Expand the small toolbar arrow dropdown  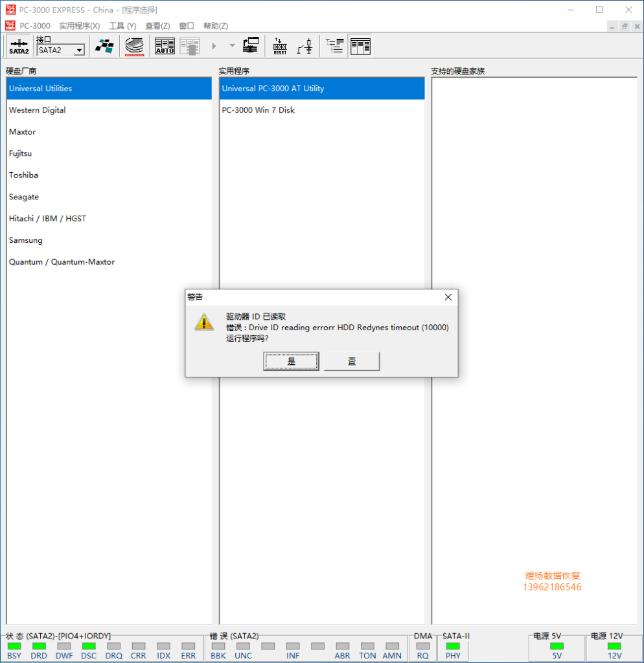tap(233, 46)
